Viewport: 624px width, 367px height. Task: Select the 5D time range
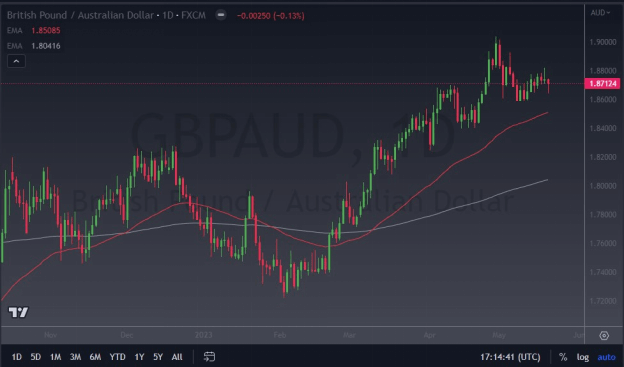(x=36, y=357)
